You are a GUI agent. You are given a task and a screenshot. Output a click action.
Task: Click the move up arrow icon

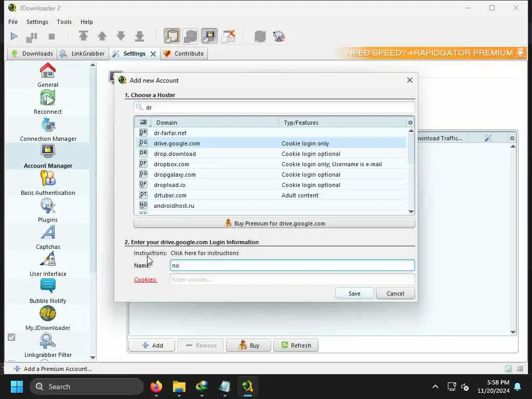coord(102,36)
